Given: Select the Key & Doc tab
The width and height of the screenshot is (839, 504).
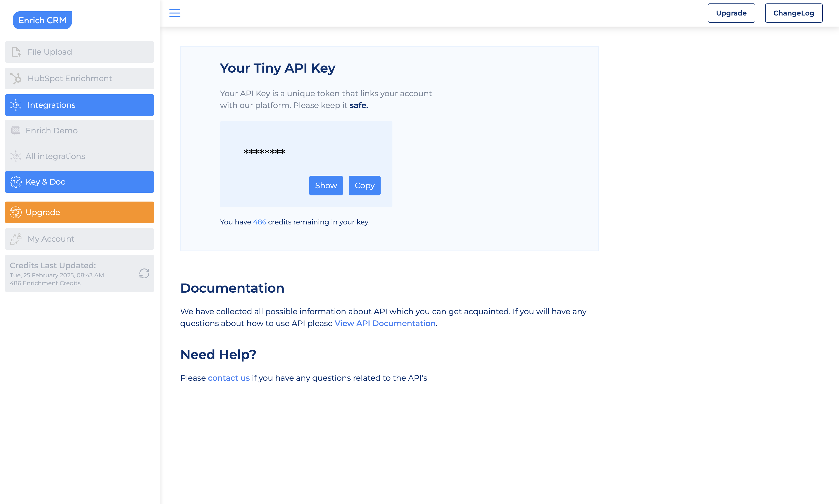Looking at the screenshot, I should [80, 182].
